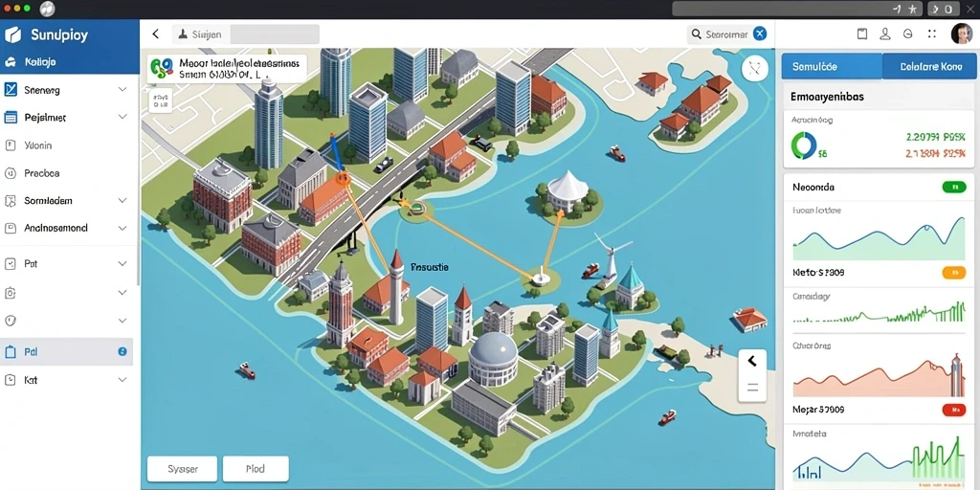
Task: Toggle the orange Kleto switch
Action: pos(954,273)
